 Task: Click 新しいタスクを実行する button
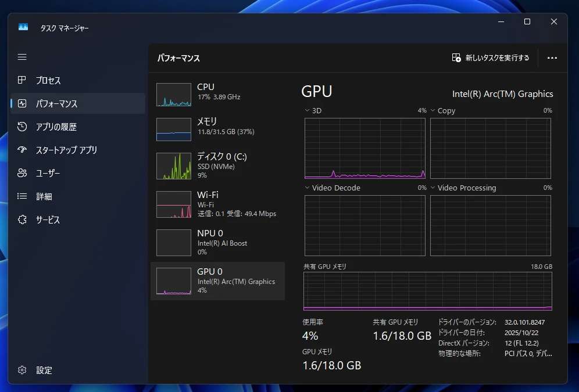click(491, 58)
